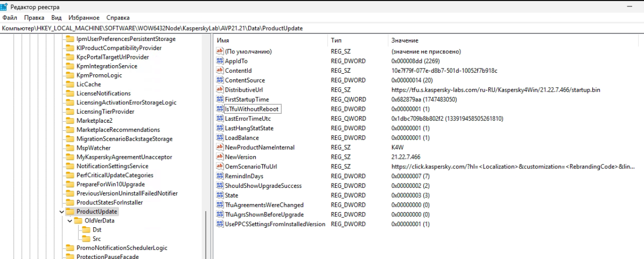Viewport: 644px width, 259px height.
Task: Click the MspWatcher folder icon
Action: tap(70, 148)
